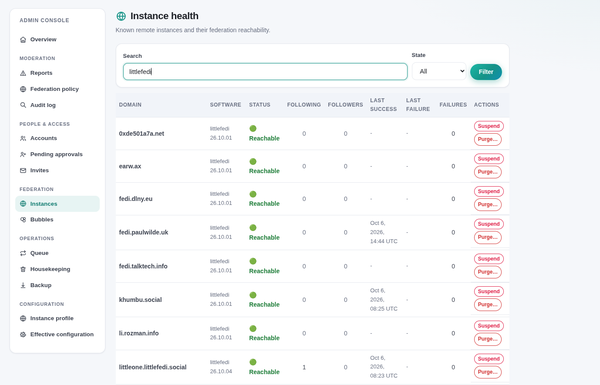The width and height of the screenshot is (600, 385).
Task: Click the Federation policy globe icon
Action: coord(23,89)
